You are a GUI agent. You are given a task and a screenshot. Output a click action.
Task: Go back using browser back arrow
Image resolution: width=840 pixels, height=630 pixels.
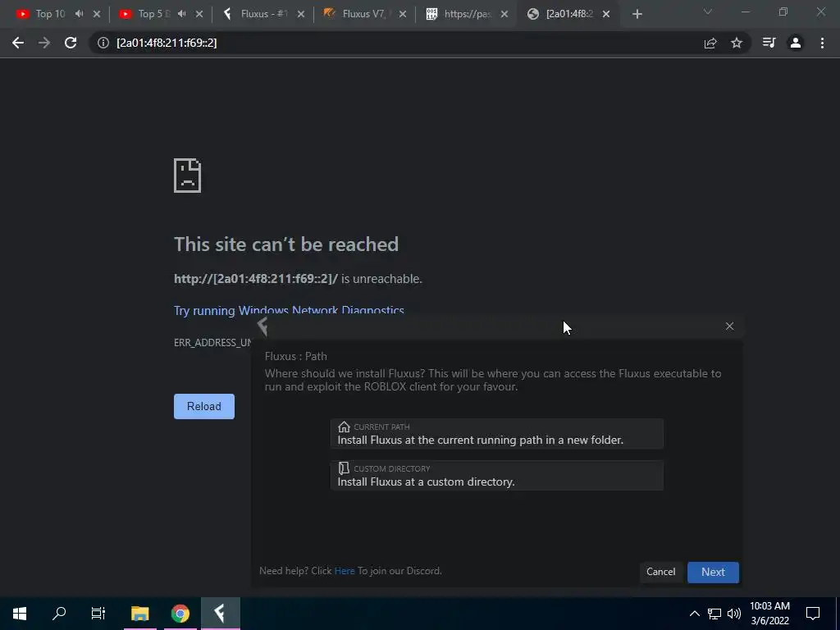[18, 43]
